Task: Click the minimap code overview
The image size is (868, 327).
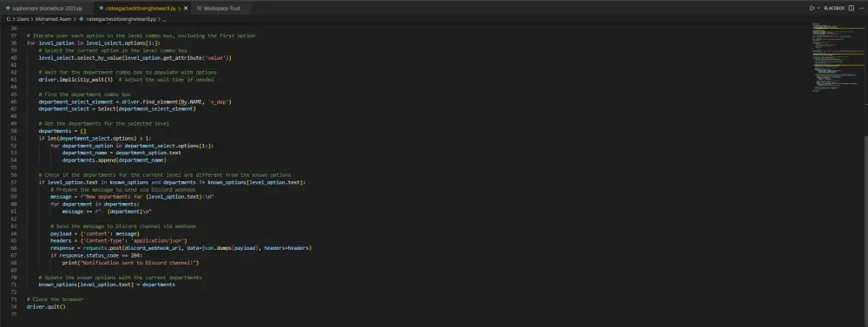Action: click(x=838, y=58)
